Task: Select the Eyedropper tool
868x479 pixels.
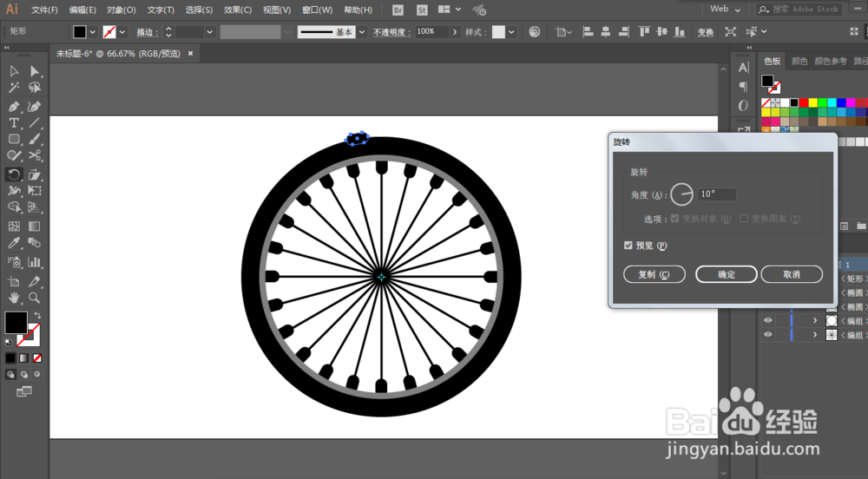Action: tap(14, 243)
